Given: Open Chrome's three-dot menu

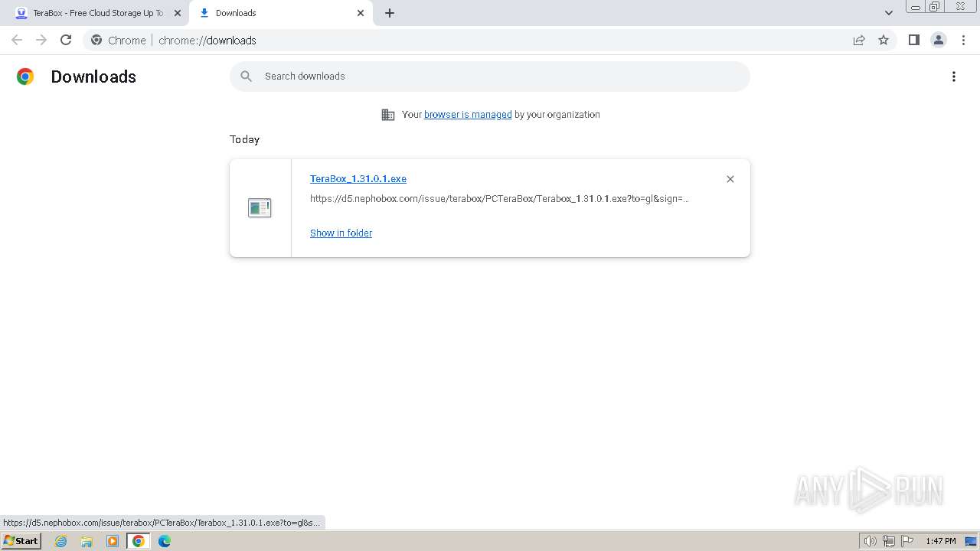Looking at the screenshot, I should click(963, 40).
